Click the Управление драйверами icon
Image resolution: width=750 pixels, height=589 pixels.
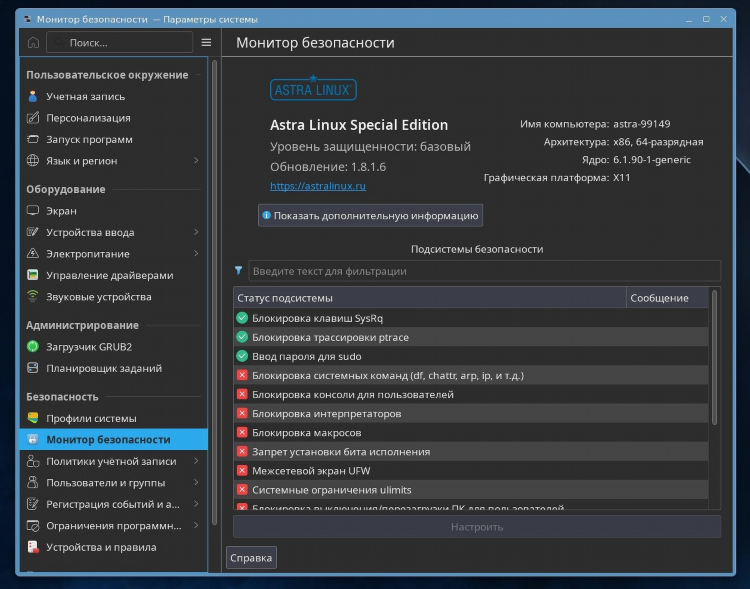tap(33, 275)
